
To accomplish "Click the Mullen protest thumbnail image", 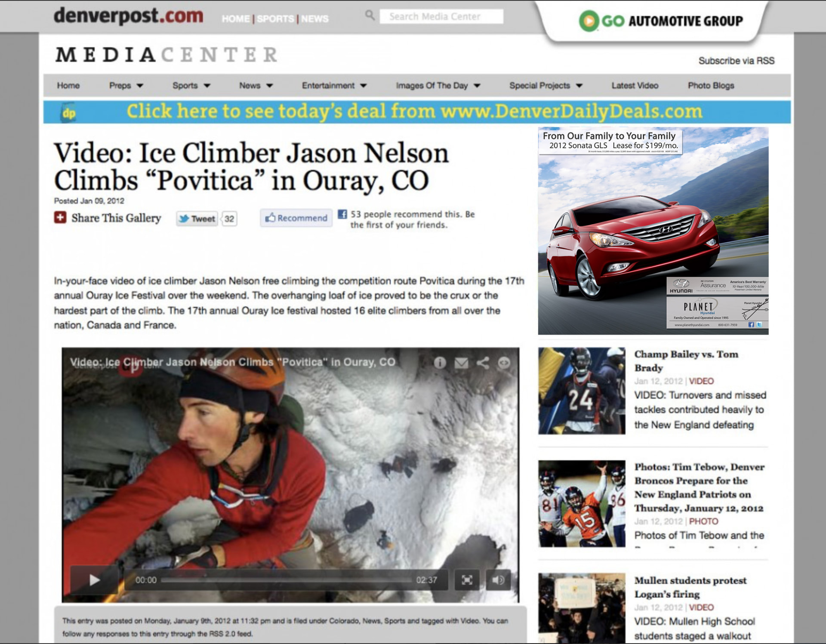I will [x=582, y=608].
